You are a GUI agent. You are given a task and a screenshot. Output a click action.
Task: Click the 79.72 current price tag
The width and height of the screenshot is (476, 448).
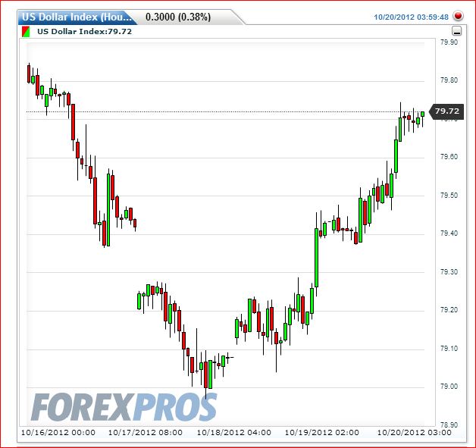click(x=446, y=111)
